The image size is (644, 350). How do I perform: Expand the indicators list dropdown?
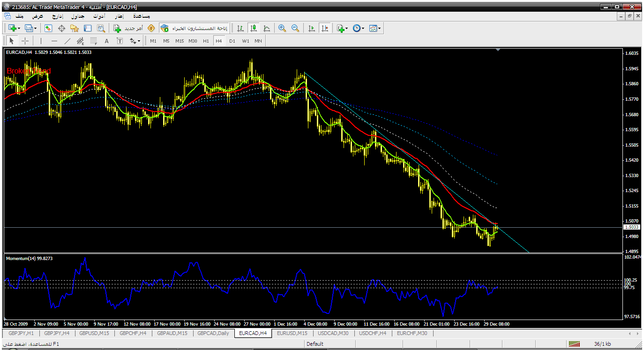click(x=342, y=28)
